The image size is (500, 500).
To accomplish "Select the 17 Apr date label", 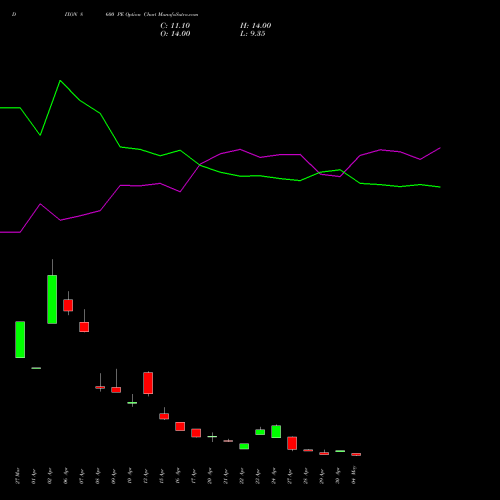I will tap(194, 476).
